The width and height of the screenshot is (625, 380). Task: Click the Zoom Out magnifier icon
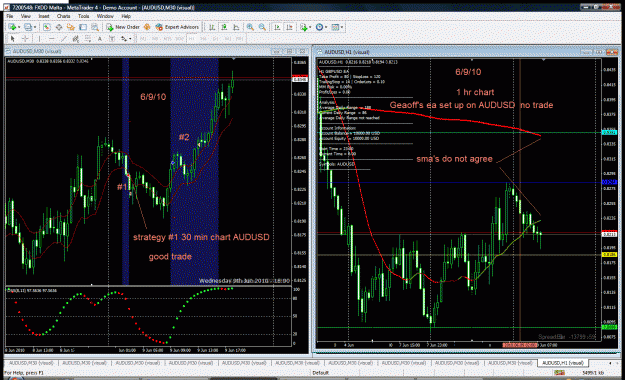(262, 27)
